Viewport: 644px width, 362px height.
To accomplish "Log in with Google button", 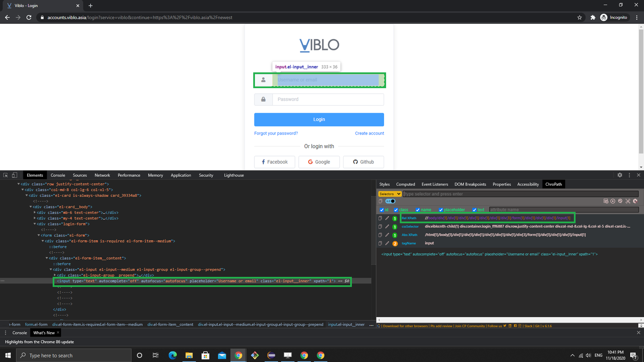I will [319, 162].
